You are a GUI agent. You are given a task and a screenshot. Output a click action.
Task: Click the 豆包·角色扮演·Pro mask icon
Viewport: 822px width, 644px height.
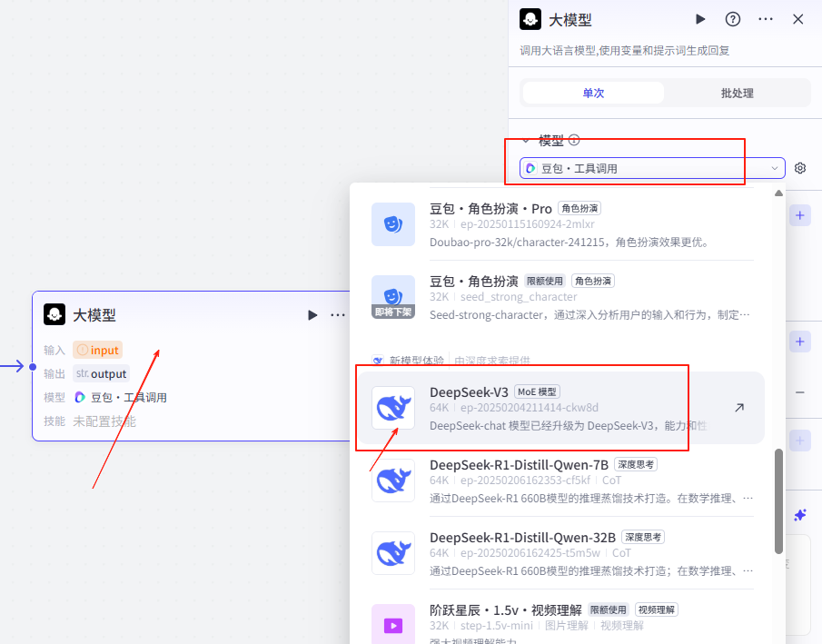click(x=393, y=224)
